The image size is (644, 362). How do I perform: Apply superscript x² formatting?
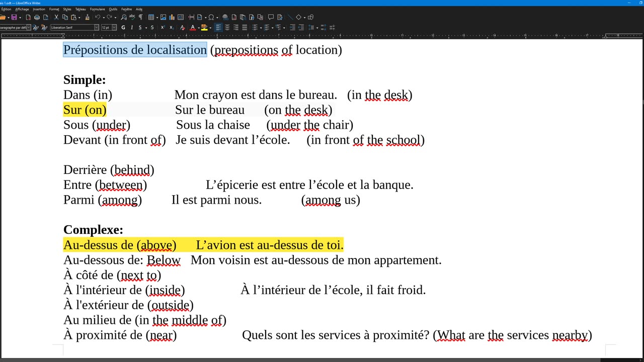point(163,28)
